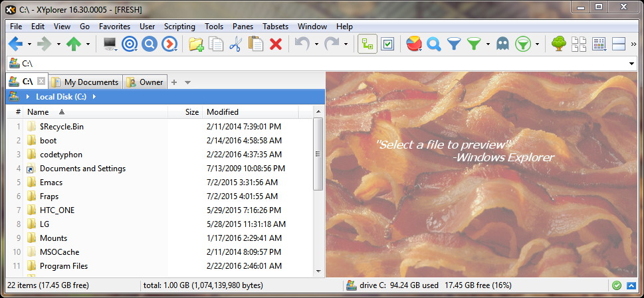Open Find Files magnifier icon
The width and height of the screenshot is (644, 298).
pos(434,44)
